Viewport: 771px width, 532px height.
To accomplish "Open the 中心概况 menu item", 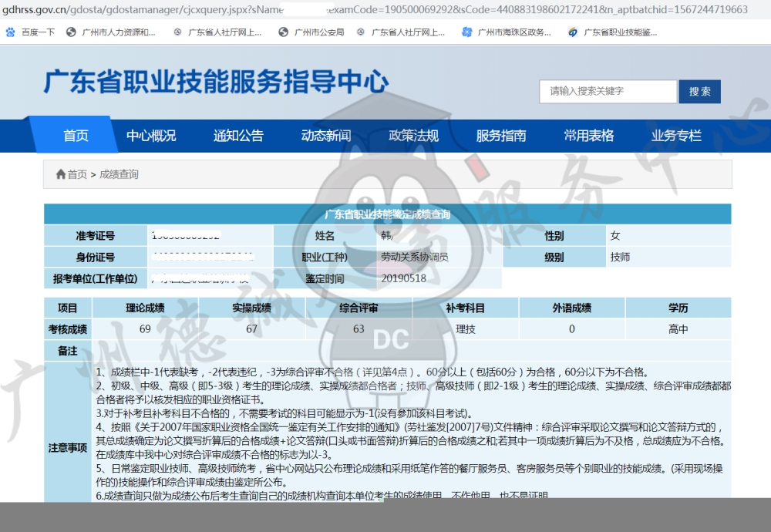I will 151,136.
